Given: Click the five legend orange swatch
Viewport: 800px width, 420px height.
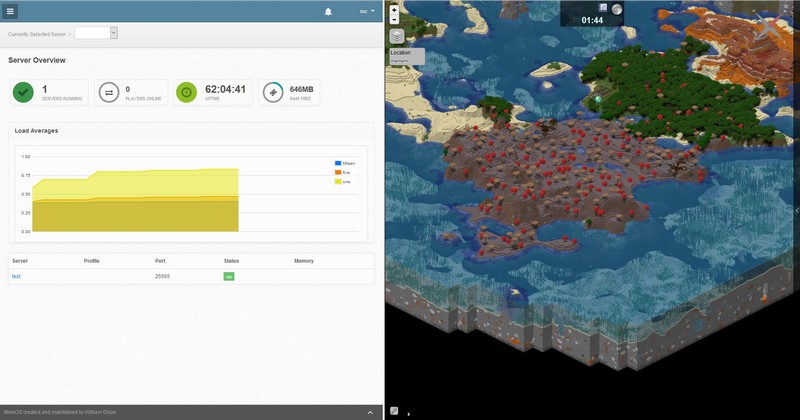Looking at the screenshot, I should click(x=338, y=172).
